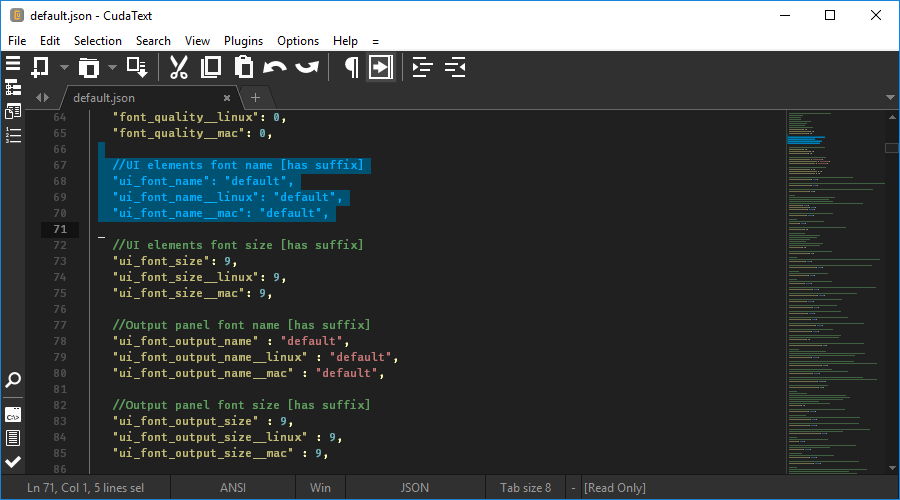Viewport: 900px width, 500px height.
Task: Click comment '//Output panel font name [has suffix]'
Action: point(242,325)
